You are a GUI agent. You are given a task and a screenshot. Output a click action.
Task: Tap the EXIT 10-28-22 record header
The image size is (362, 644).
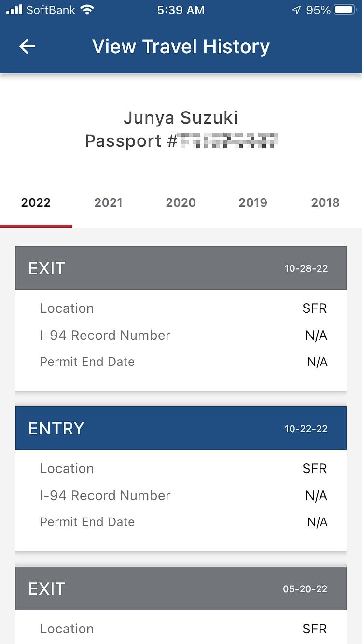[181, 268]
